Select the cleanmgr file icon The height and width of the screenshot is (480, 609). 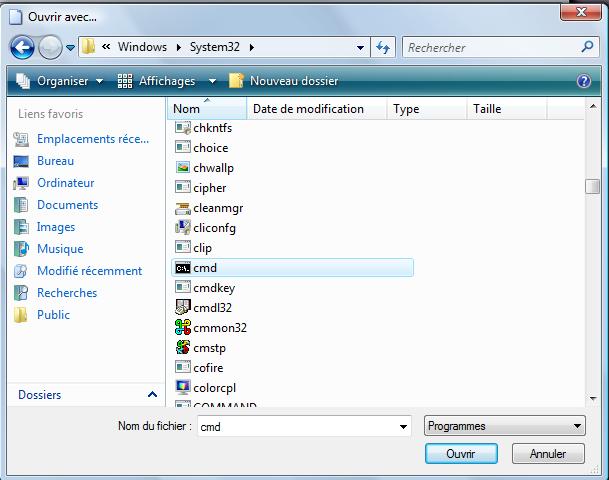click(182, 208)
